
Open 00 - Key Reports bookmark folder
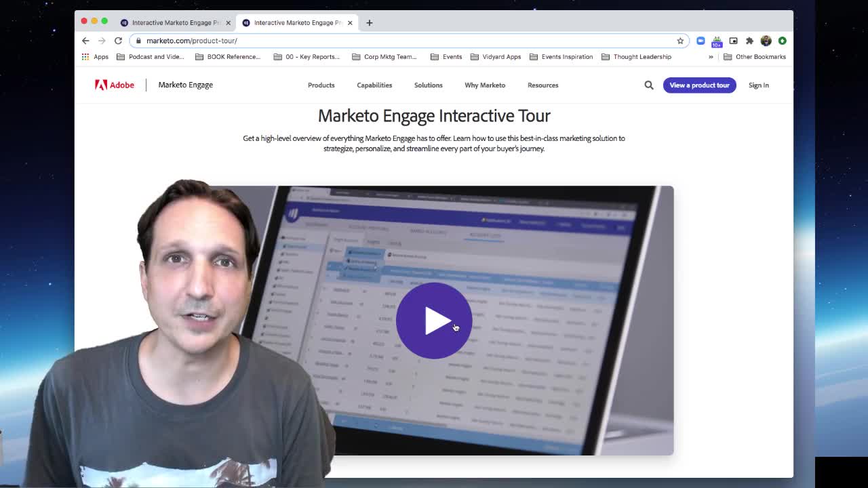click(x=307, y=57)
